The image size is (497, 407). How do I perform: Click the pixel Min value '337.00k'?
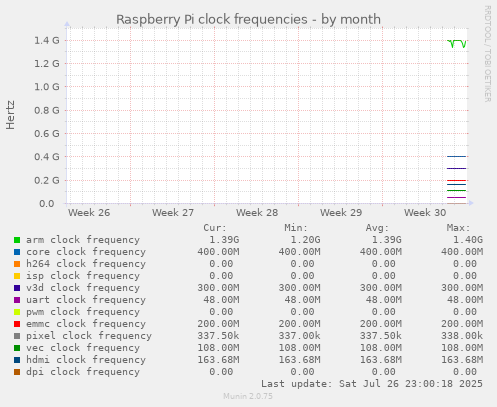pyautogui.click(x=299, y=336)
